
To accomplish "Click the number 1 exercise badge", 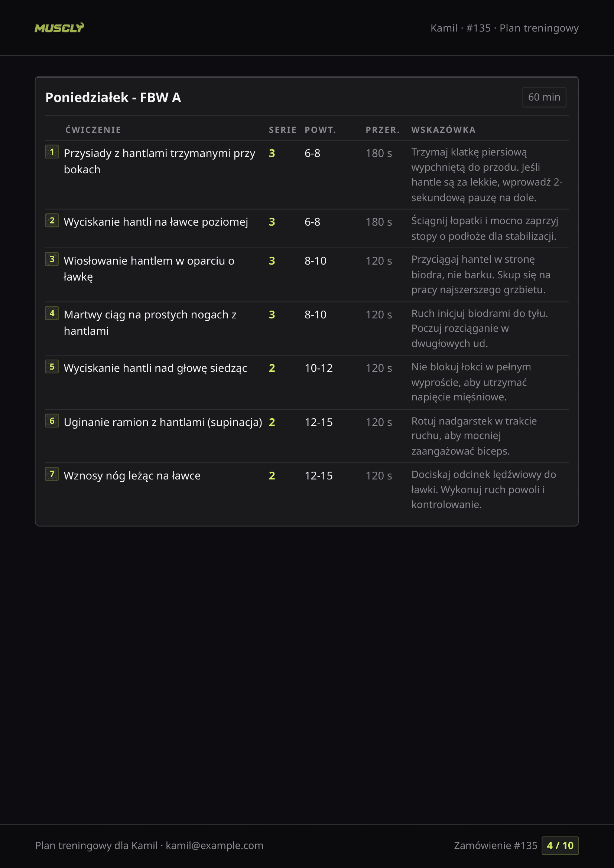I will pos(52,152).
